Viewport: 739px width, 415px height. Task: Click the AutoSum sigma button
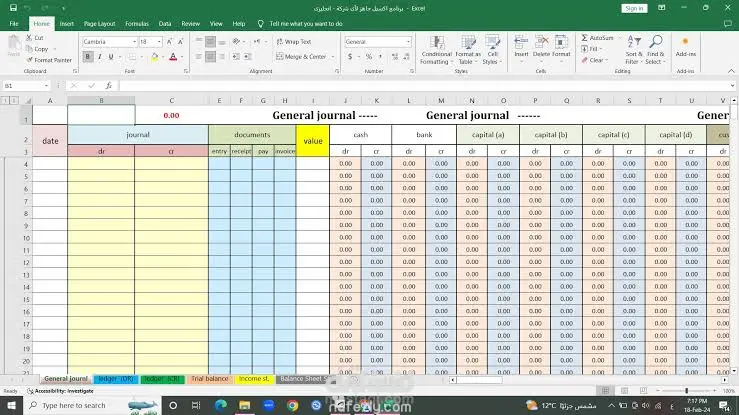pyautogui.click(x=598, y=38)
